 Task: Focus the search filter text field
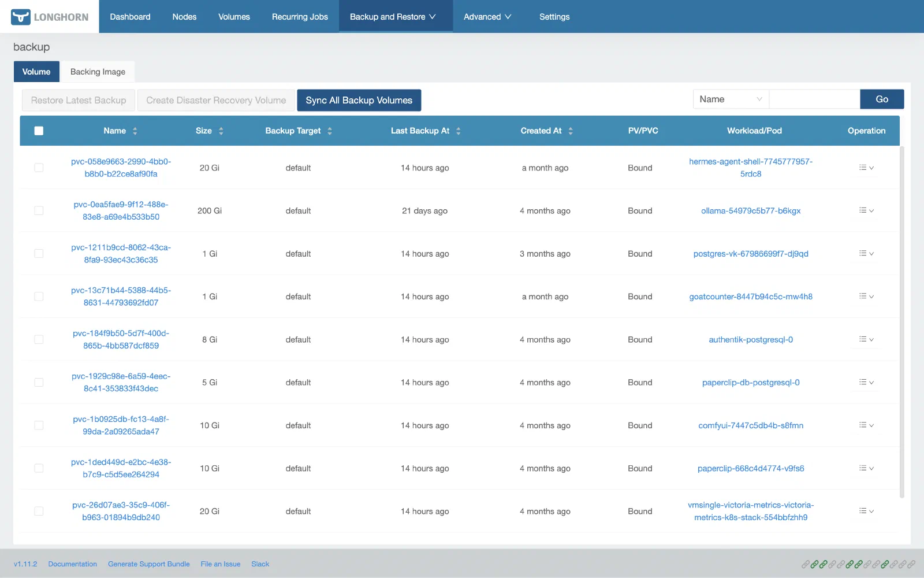tap(814, 99)
